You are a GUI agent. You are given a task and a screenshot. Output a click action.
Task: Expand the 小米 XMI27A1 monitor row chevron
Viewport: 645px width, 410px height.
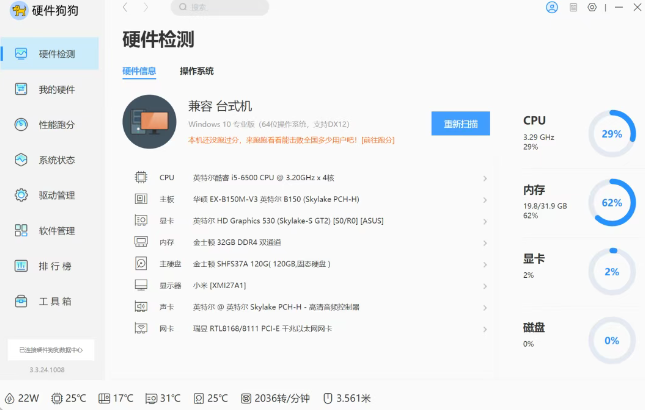(x=485, y=286)
